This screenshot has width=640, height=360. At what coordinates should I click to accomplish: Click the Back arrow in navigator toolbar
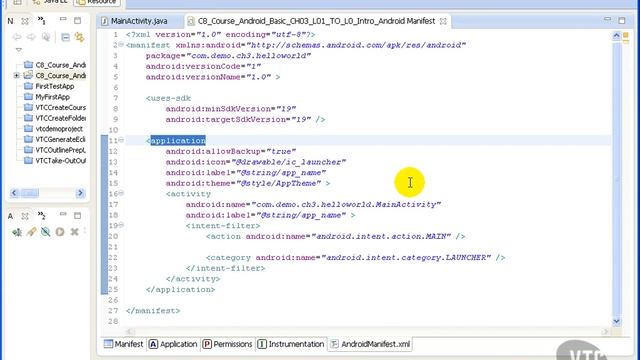point(17,37)
